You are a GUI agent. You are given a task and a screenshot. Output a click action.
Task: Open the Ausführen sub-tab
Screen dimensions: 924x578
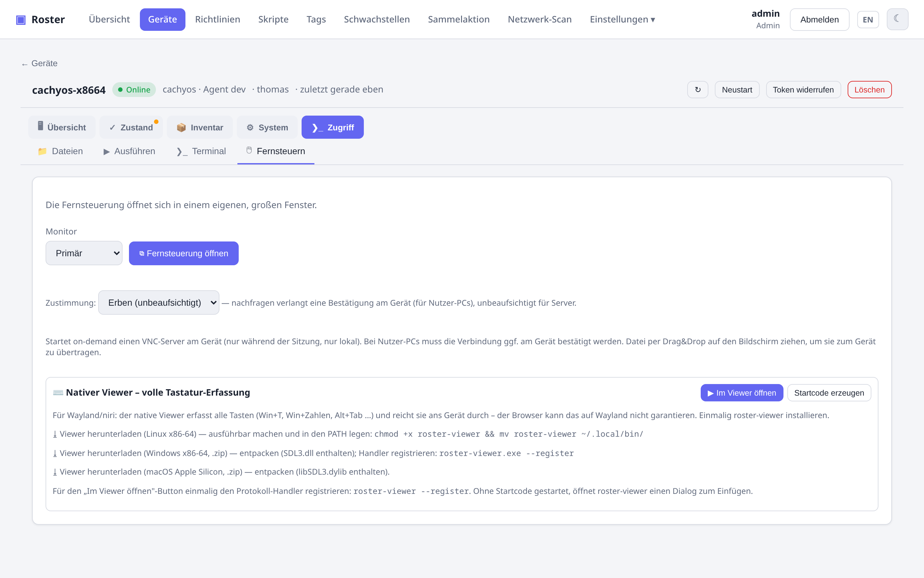pyautogui.click(x=129, y=151)
